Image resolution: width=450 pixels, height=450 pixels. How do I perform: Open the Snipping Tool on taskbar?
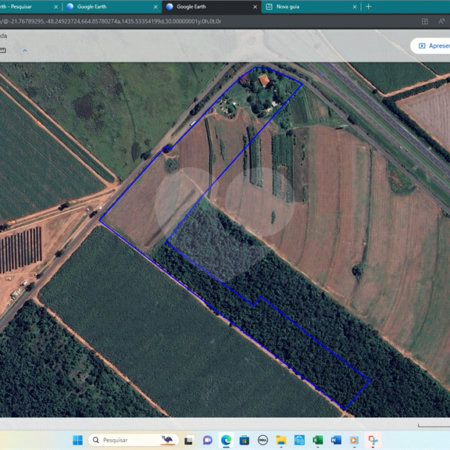point(373,440)
